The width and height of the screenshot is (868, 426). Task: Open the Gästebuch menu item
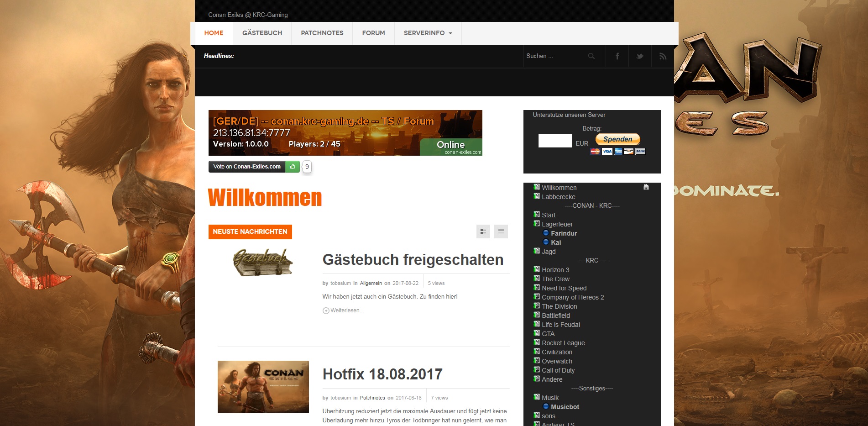pos(262,33)
